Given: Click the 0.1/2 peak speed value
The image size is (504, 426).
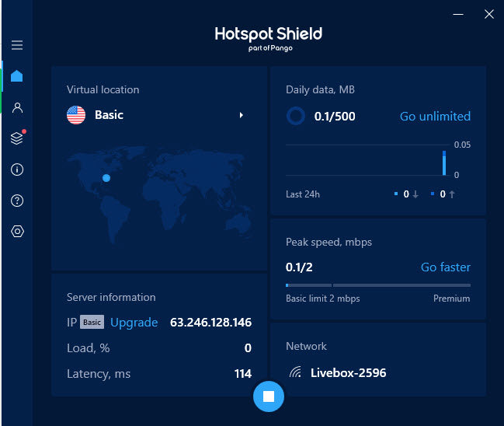Looking at the screenshot, I should click(299, 267).
